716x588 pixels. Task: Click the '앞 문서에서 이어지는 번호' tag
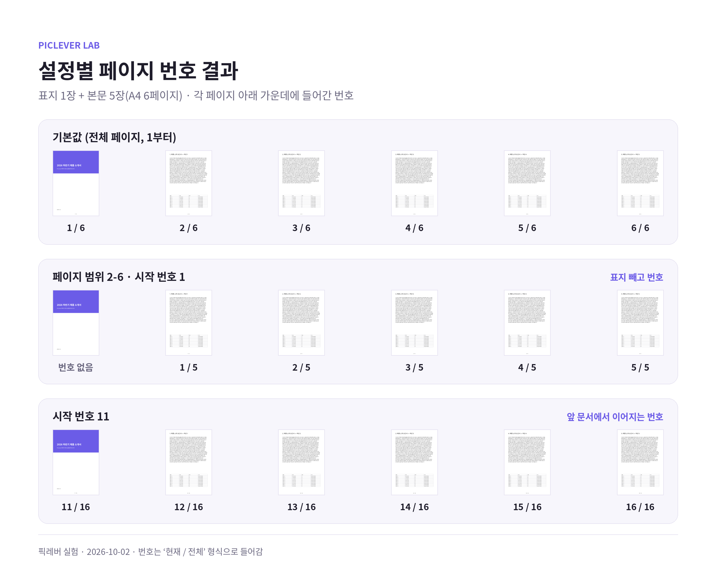click(615, 417)
